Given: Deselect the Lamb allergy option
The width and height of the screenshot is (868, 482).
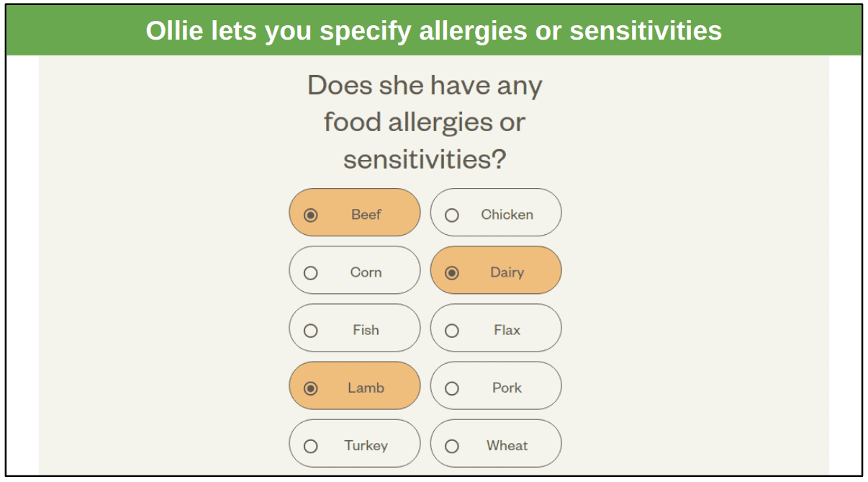Looking at the screenshot, I should pyautogui.click(x=354, y=385).
